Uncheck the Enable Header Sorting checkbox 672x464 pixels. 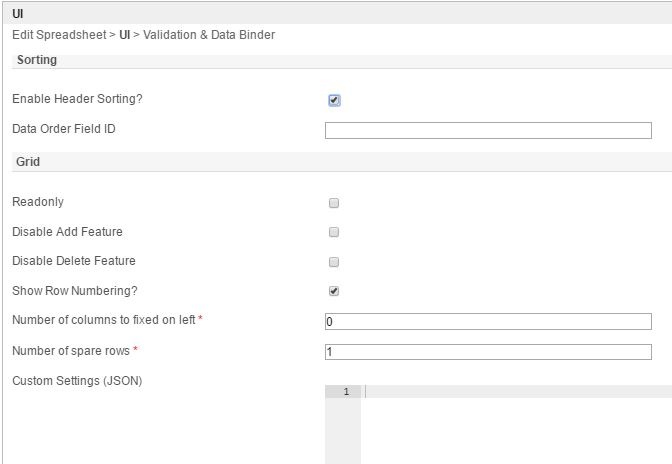[334, 100]
